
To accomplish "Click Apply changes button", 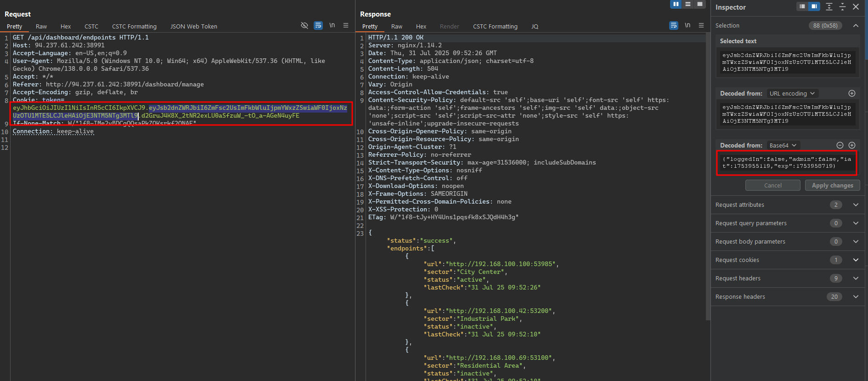I will (x=832, y=185).
